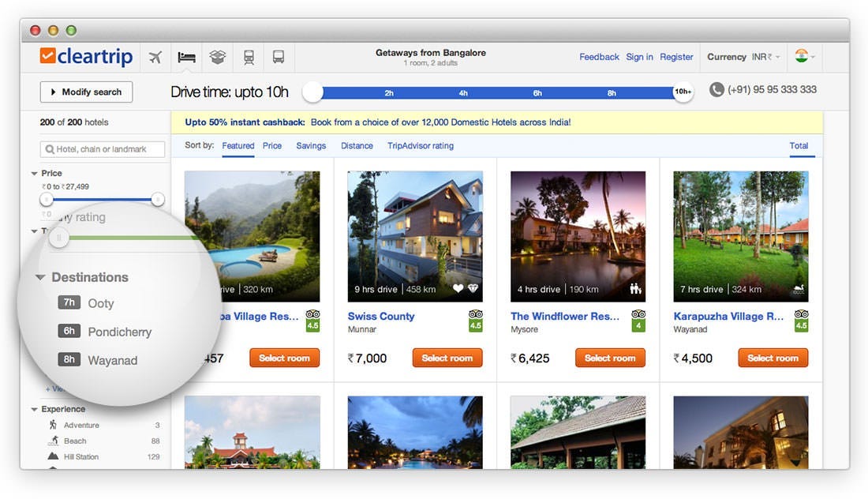Select the Hotels bed icon
The width and height of the screenshot is (868, 499).
coord(186,57)
